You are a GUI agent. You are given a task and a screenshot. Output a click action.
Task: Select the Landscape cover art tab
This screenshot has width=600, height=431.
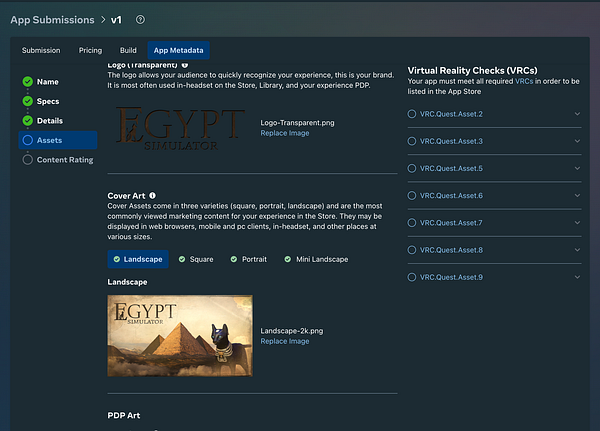click(138, 259)
